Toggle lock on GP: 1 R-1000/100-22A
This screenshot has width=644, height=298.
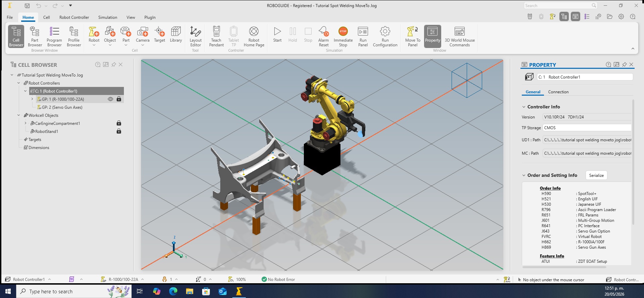click(119, 99)
